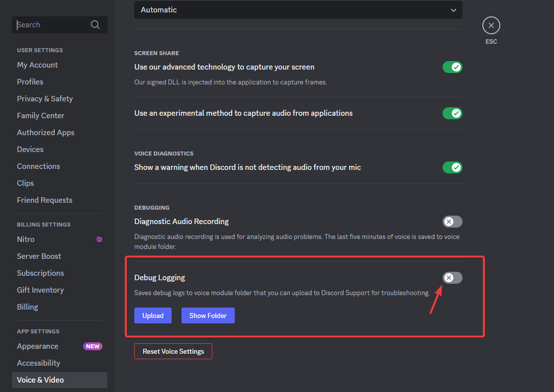Click the Show Folder button

(x=208, y=315)
